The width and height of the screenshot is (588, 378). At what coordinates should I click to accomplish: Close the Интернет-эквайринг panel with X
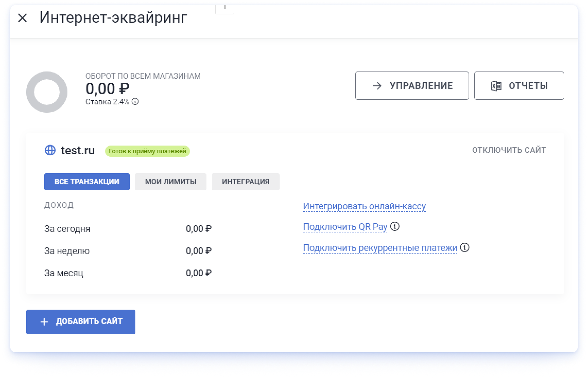click(22, 18)
